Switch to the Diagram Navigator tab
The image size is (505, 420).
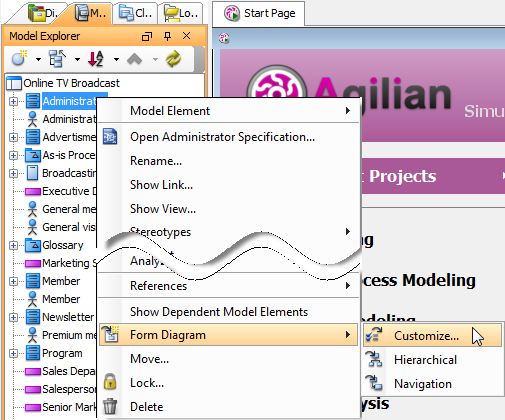[x=43, y=13]
